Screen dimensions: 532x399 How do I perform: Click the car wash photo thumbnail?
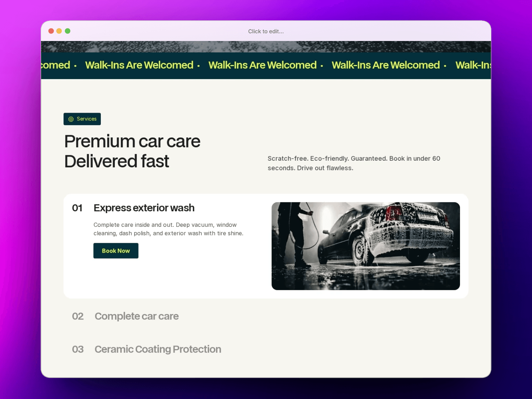pos(366,246)
